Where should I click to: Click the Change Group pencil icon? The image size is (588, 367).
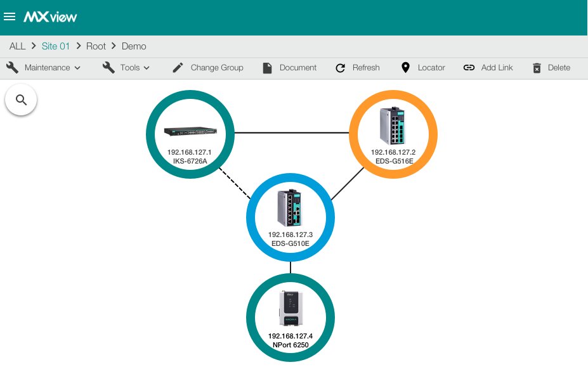tap(178, 67)
